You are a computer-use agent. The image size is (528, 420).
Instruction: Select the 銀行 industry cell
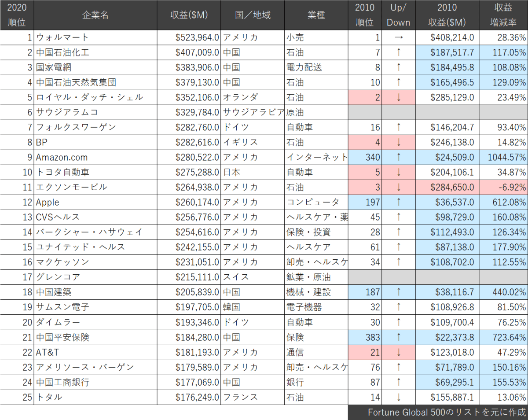coord(316,382)
